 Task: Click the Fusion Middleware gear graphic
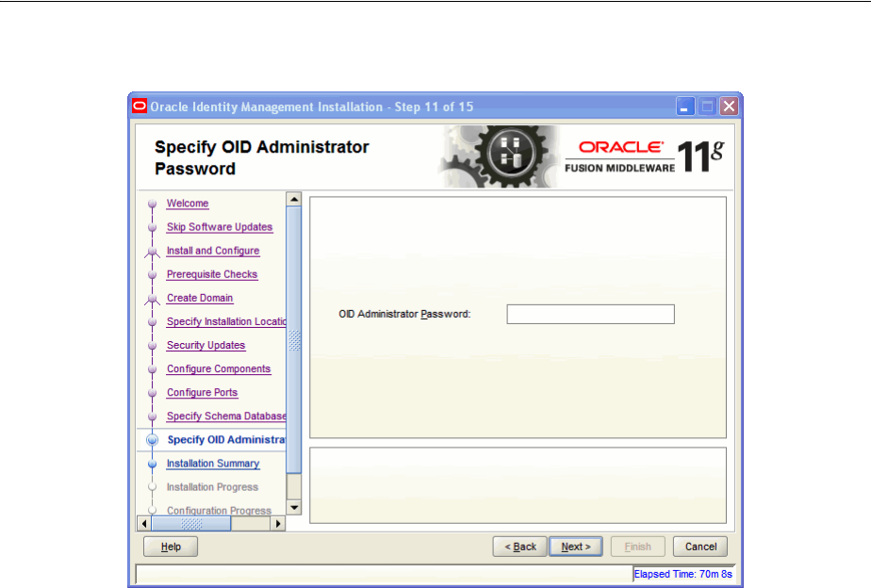tap(499, 156)
